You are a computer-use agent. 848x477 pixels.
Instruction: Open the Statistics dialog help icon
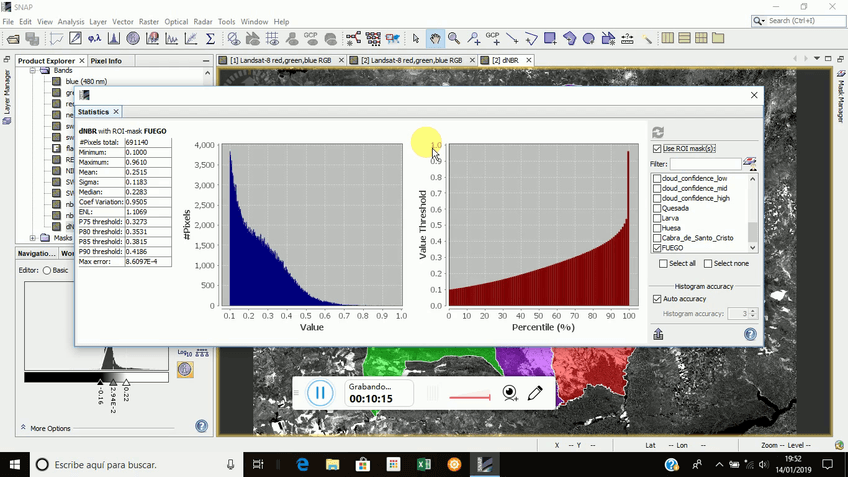[750, 335]
